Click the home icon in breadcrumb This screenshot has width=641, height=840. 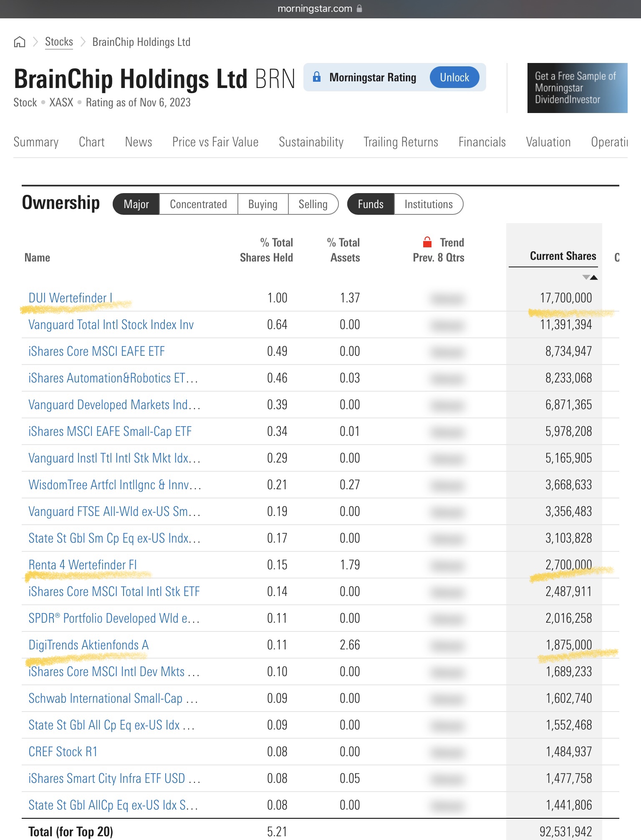coord(20,42)
